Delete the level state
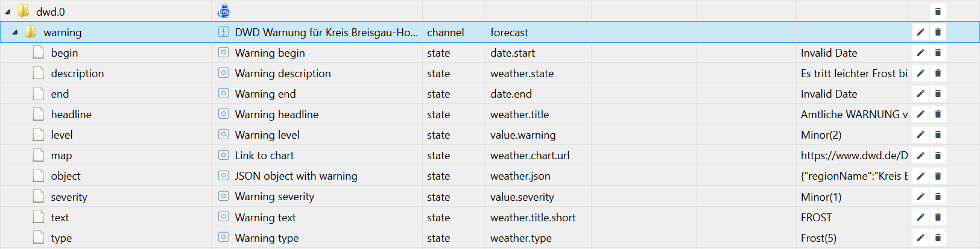Viewport: 980px width, 249px height. tap(938, 134)
